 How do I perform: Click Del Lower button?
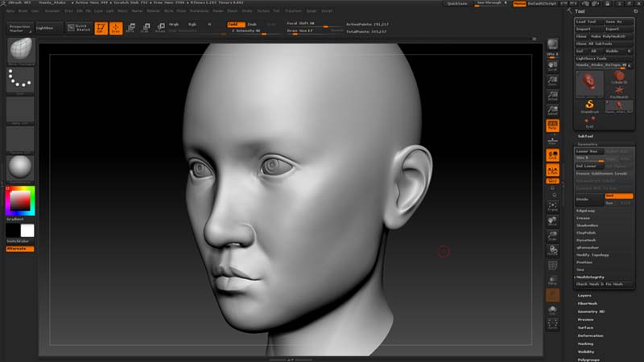(x=589, y=166)
